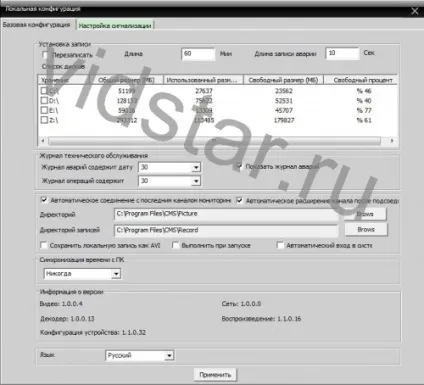
Task: Select the % 61 free percent cell
Action: pos(364,120)
